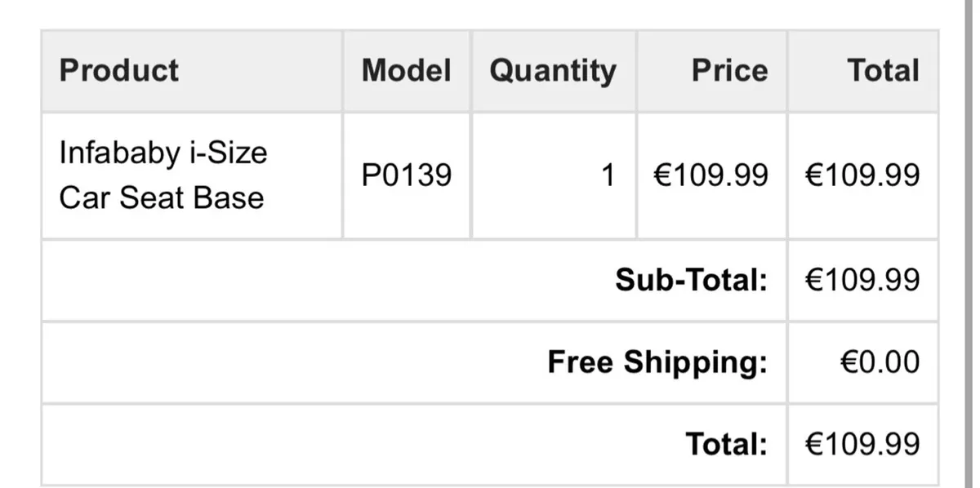Click the product row total €109.99
The width and height of the screenshot is (980, 488).
click(862, 175)
